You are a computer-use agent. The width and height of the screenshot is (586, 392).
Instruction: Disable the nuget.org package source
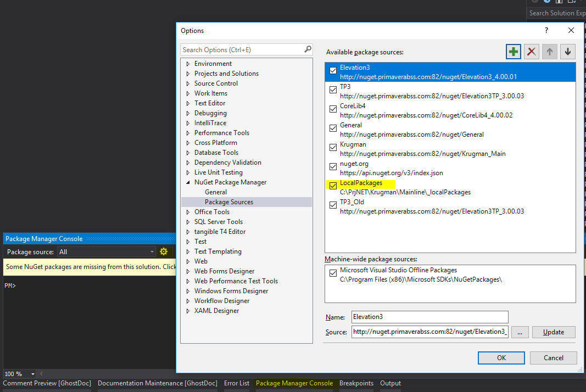(333, 167)
